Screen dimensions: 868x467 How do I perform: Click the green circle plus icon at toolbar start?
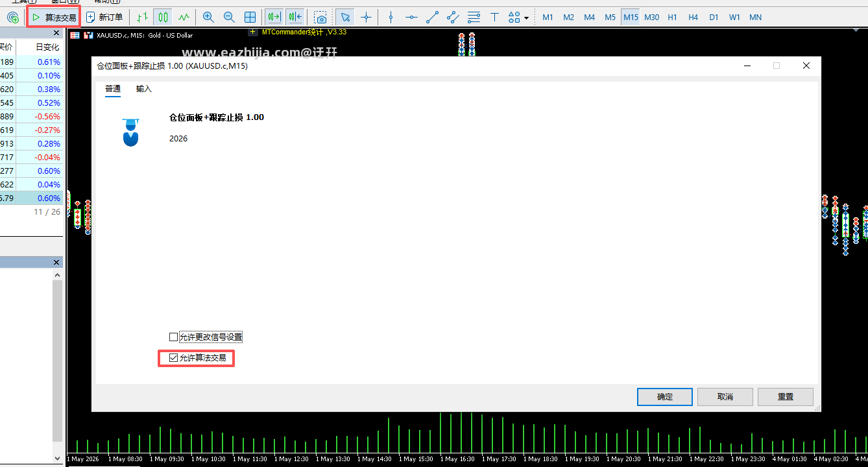(13, 18)
